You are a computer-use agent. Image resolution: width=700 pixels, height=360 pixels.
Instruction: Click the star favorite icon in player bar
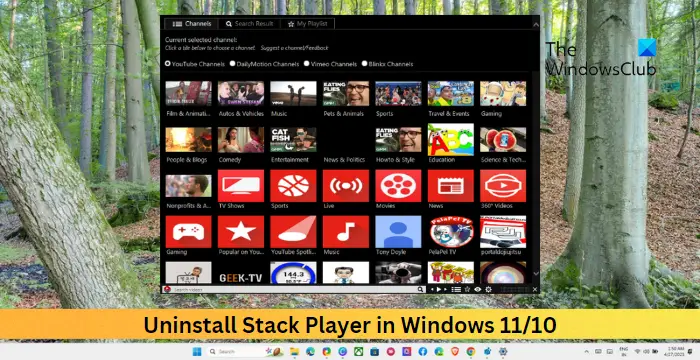[x=467, y=289]
